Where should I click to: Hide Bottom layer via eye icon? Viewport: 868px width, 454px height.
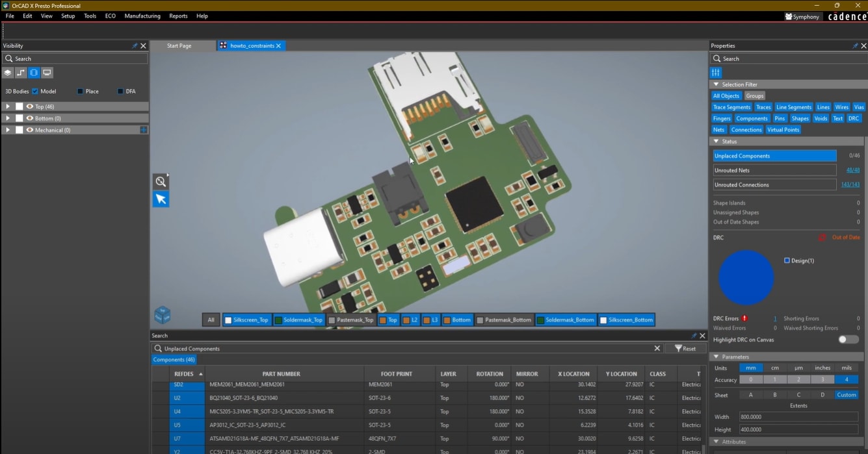click(x=29, y=118)
